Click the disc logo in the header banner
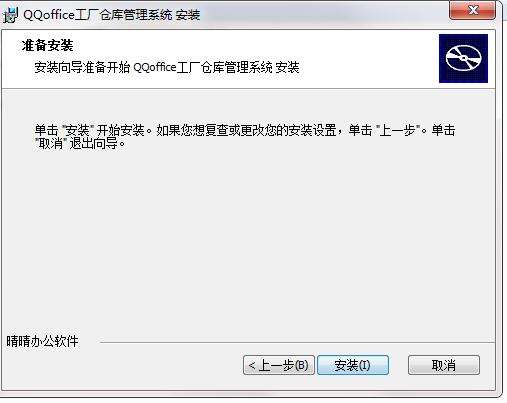 pos(463,58)
